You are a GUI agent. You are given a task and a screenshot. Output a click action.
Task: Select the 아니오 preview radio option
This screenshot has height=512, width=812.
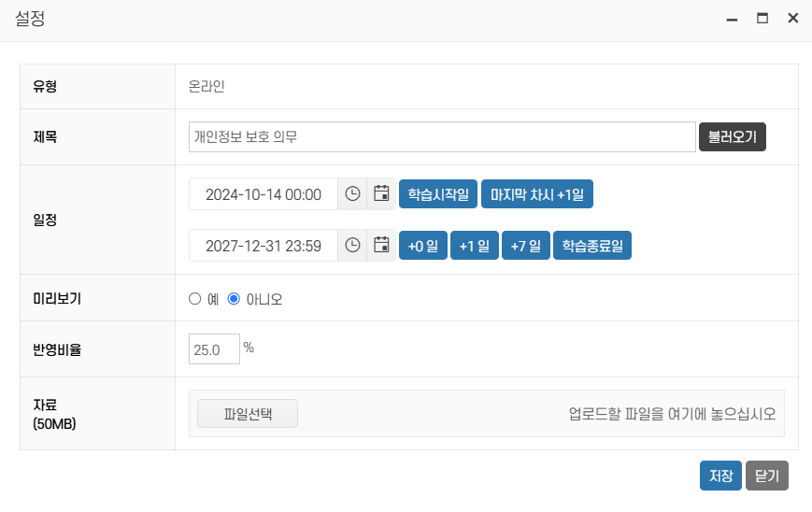click(235, 299)
